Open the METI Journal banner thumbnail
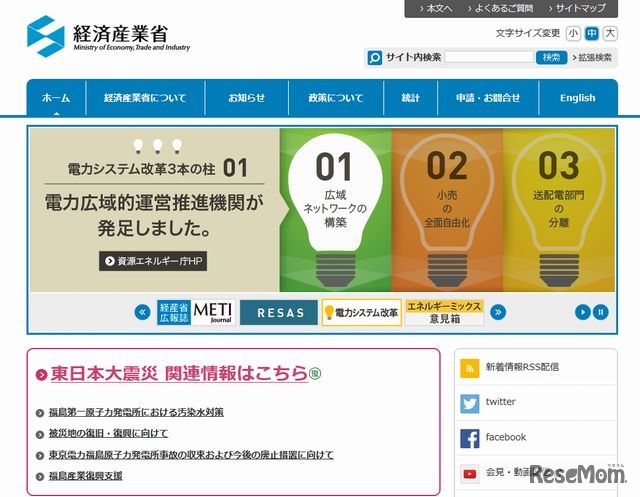640x497 pixels. coord(196,313)
